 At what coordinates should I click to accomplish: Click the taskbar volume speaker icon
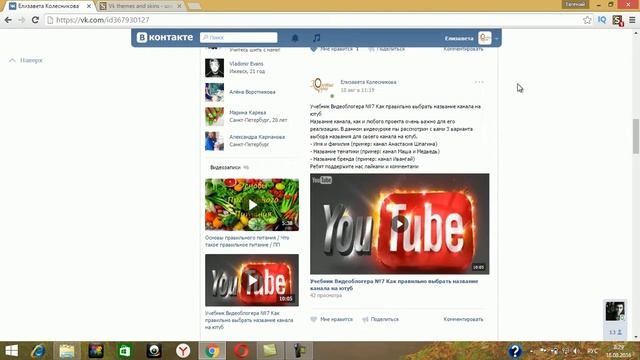pos(576,351)
